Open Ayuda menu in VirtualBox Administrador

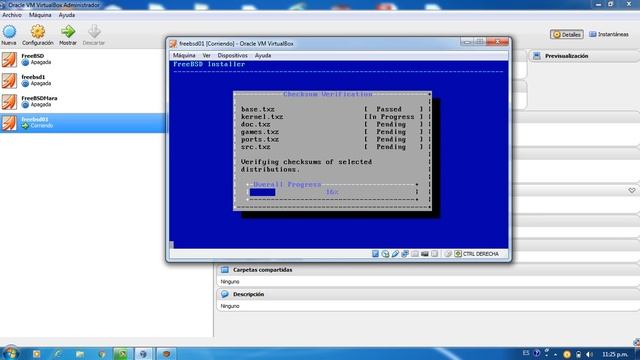click(x=67, y=15)
